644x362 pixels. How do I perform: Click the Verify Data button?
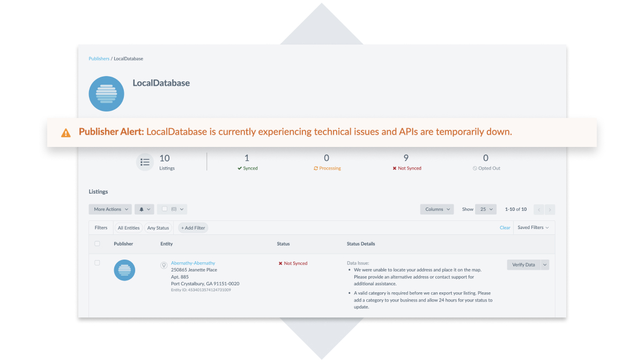click(x=523, y=264)
